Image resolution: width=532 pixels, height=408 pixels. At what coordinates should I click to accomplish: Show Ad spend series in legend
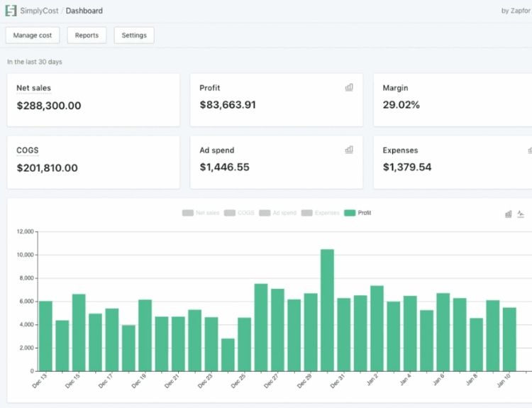point(278,213)
